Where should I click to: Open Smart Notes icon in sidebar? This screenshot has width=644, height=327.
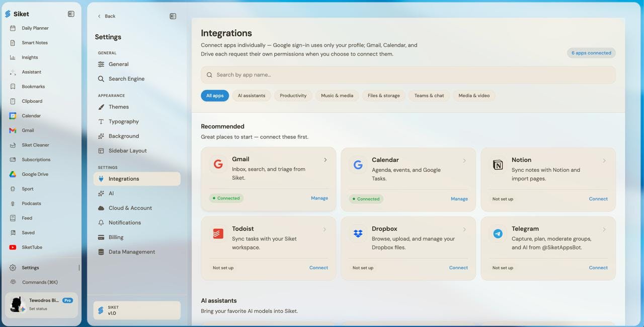pyautogui.click(x=13, y=43)
